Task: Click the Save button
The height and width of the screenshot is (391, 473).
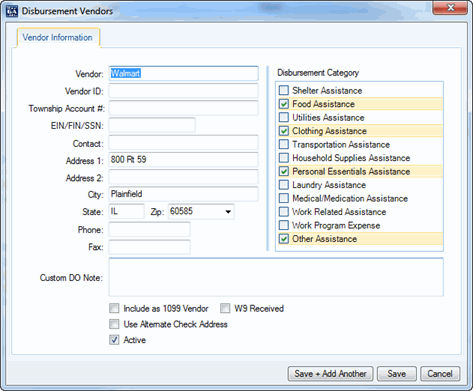Action: click(x=397, y=374)
